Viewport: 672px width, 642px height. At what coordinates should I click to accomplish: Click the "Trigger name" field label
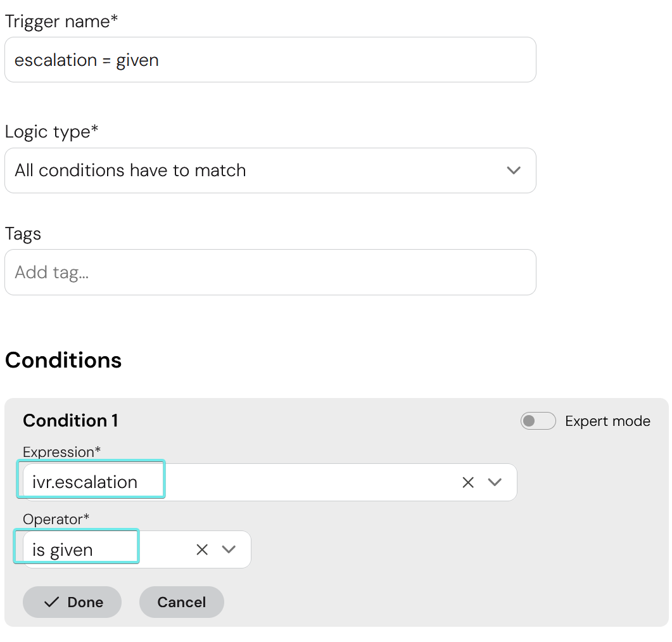click(61, 22)
